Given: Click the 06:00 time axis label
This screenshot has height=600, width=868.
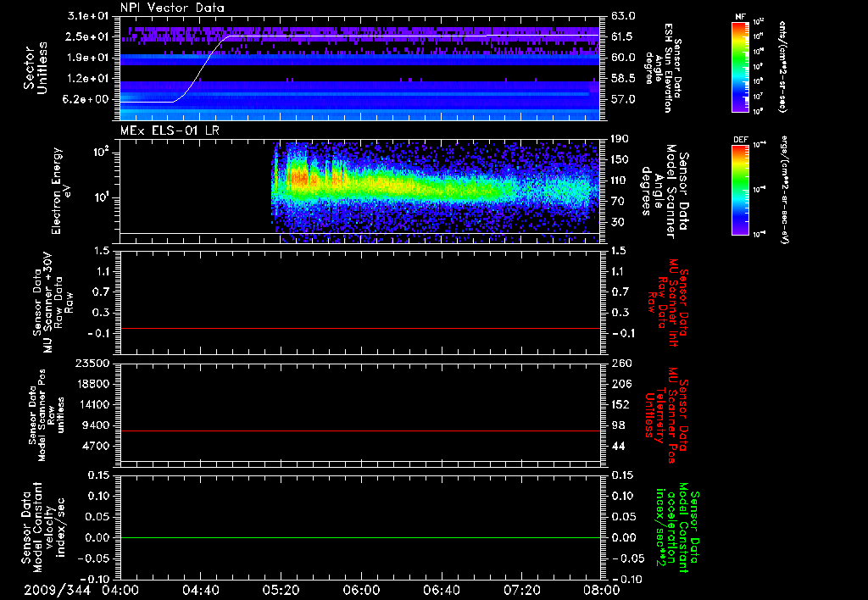Looking at the screenshot, I should [361, 590].
